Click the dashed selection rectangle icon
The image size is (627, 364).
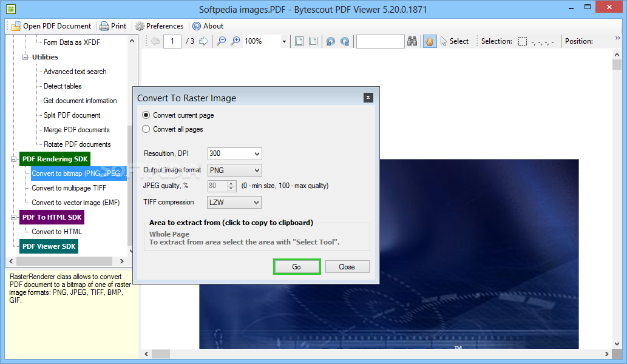click(522, 41)
